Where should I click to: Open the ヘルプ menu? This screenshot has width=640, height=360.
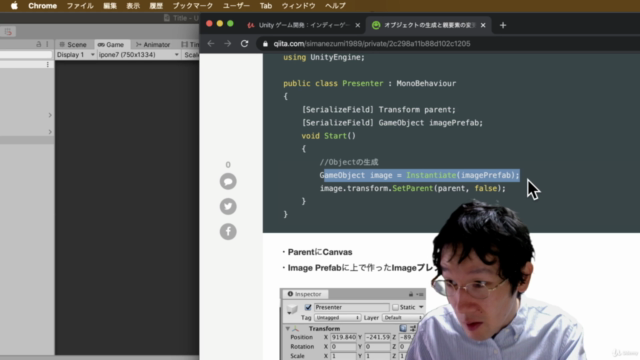335,6
